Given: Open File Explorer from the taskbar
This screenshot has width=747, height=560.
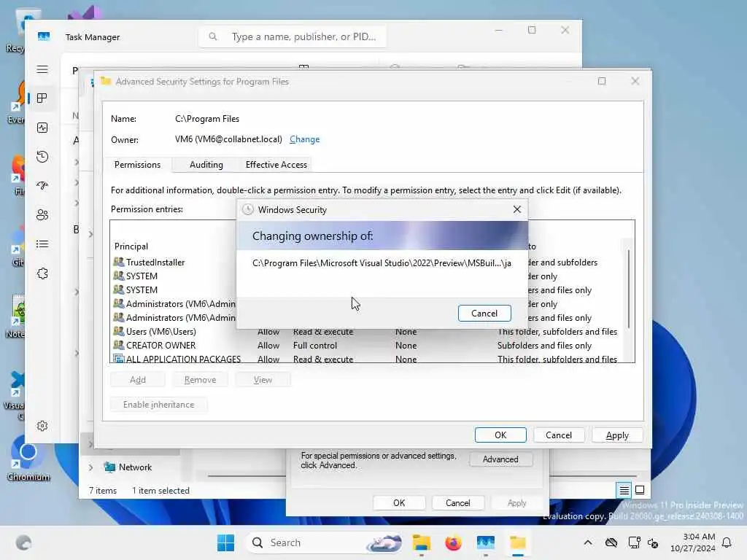Looking at the screenshot, I should click(x=422, y=542).
